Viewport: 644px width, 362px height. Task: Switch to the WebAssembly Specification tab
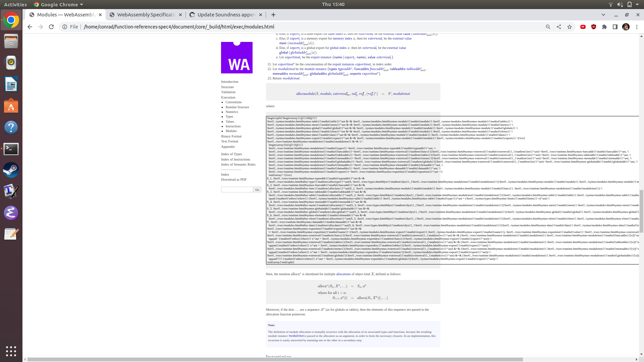[146, 15]
